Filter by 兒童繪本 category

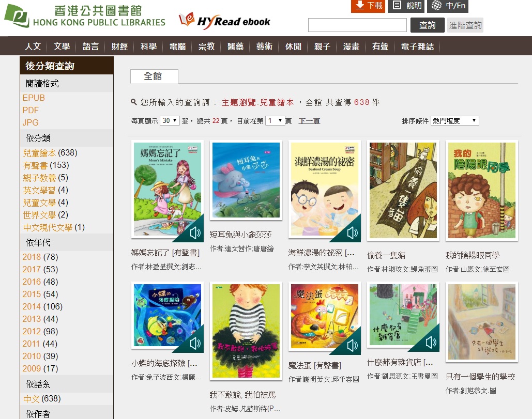[x=39, y=153]
